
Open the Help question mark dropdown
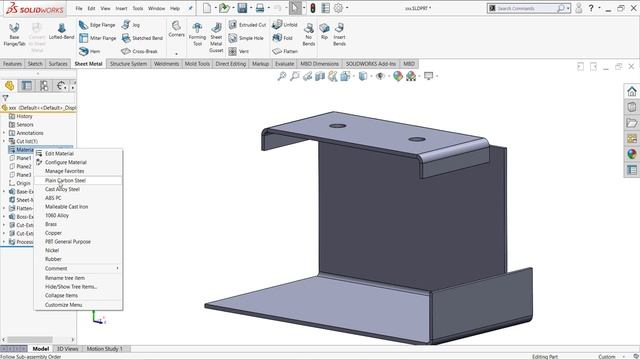pos(599,8)
